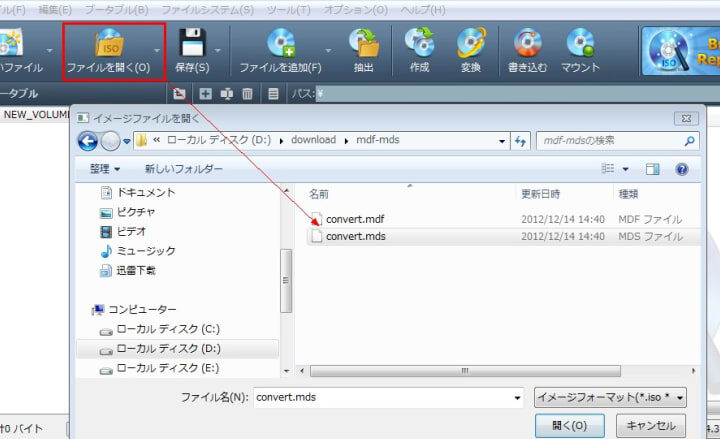Open the ヘルプ(H) menu
The width and height of the screenshot is (720, 439).
point(423,10)
